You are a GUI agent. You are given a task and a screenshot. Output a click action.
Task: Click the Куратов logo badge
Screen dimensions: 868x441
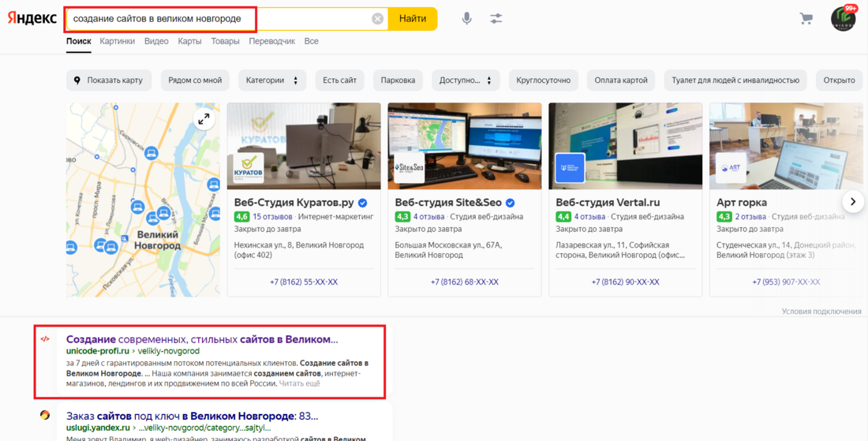click(x=249, y=168)
